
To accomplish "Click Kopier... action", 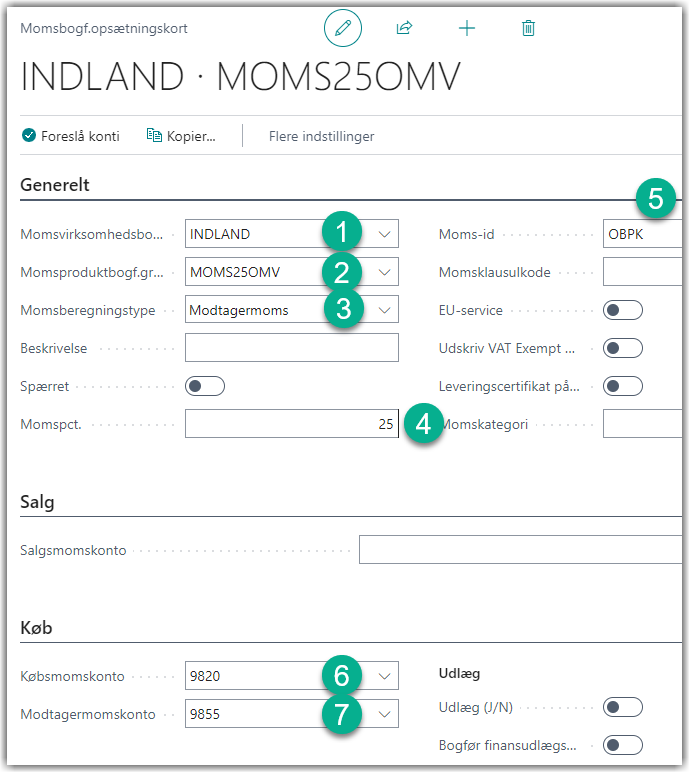I will click(x=181, y=136).
